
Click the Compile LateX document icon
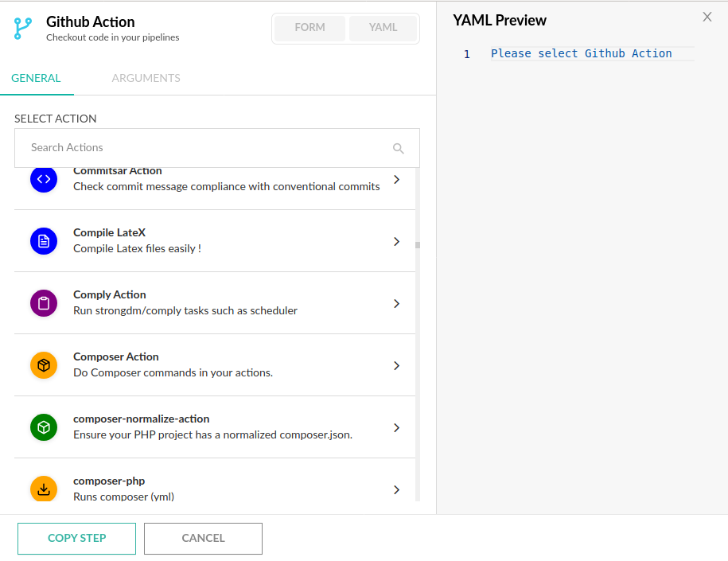[44, 241]
